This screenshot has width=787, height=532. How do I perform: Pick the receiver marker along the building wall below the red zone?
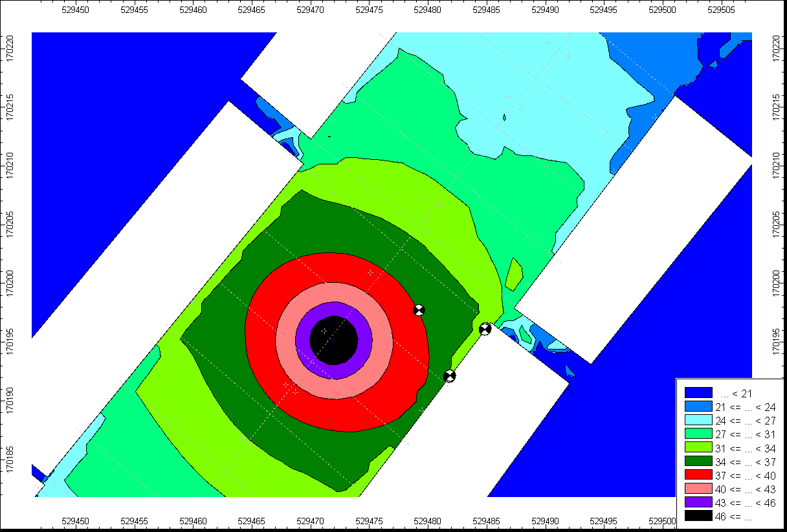(449, 375)
